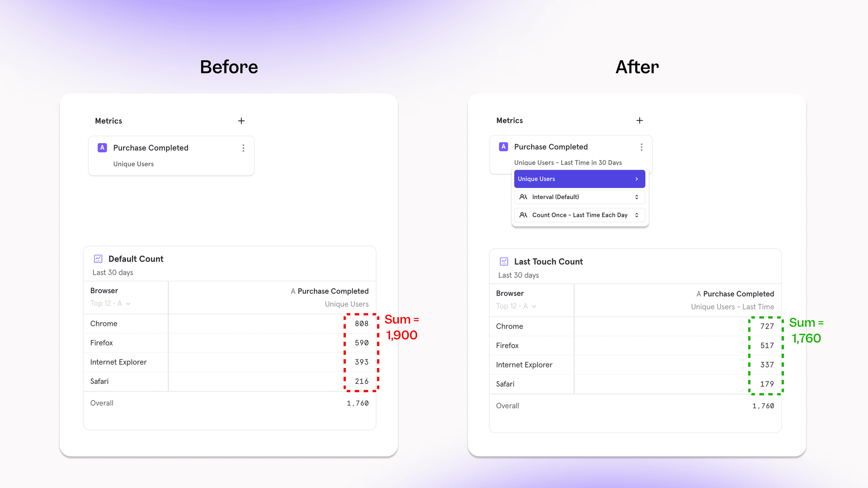Click Last 30 days under Default Count
Image resolution: width=868 pixels, height=488 pixels.
click(113, 272)
